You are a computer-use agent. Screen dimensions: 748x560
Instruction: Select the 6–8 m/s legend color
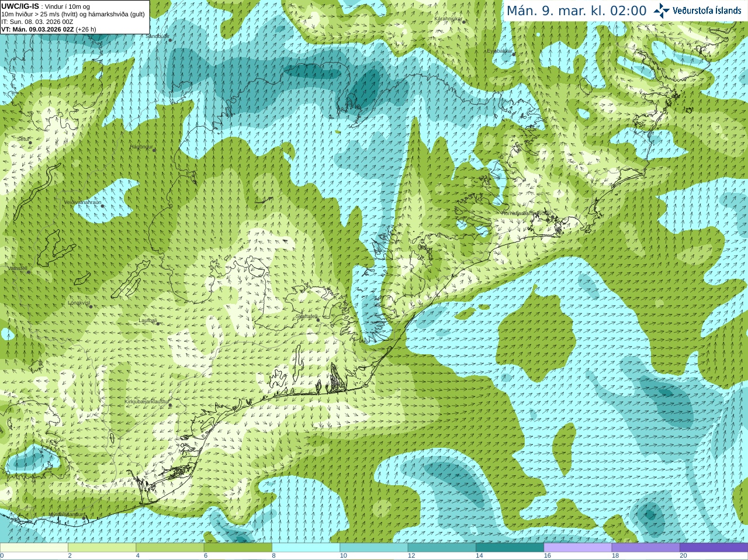coord(238,548)
